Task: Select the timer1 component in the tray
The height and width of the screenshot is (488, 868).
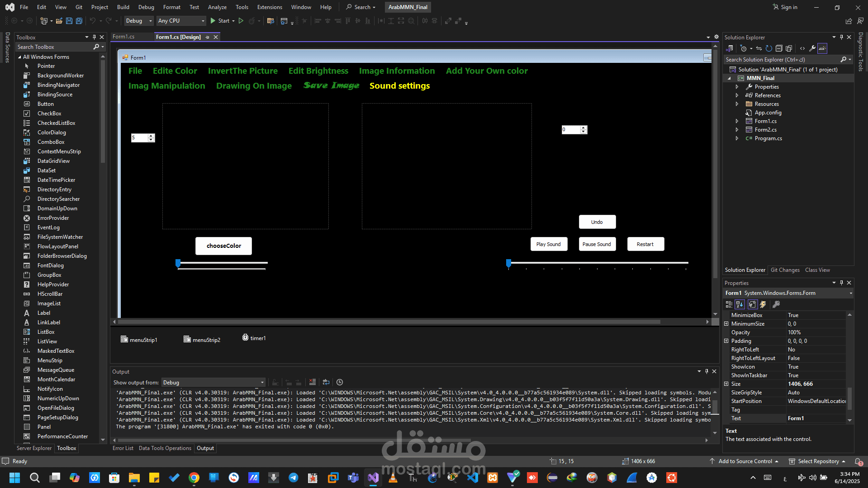Action: pyautogui.click(x=254, y=338)
